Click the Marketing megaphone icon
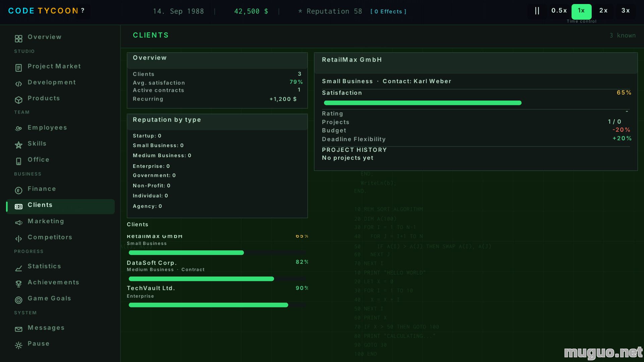Image resolution: width=644 pixels, height=362 pixels. tap(18, 223)
